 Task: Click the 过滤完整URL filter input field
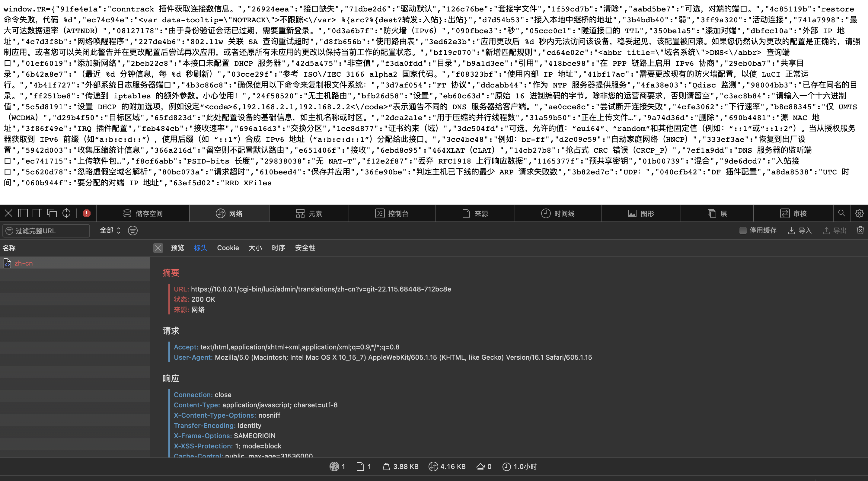coord(46,231)
